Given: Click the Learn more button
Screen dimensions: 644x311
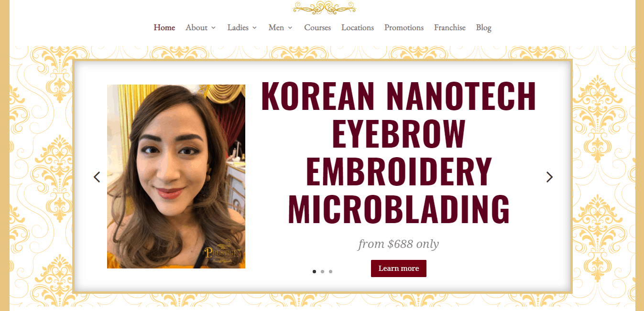Looking at the screenshot, I should click(399, 268).
